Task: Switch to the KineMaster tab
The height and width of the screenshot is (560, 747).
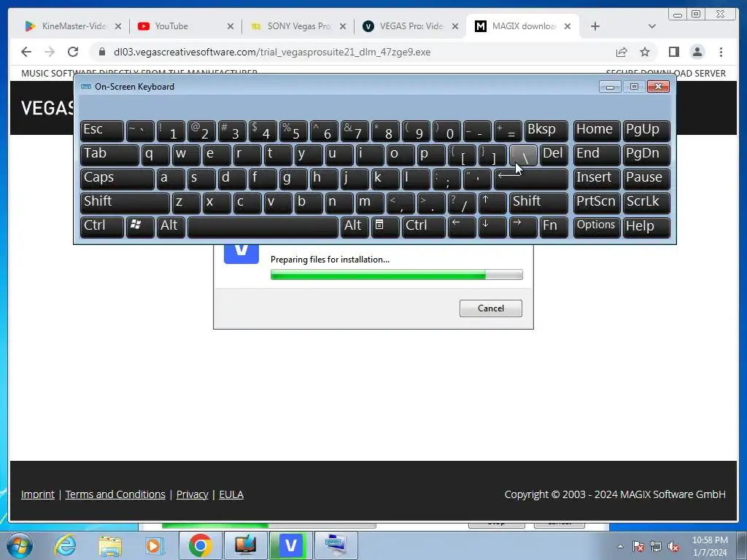Action: (73, 26)
